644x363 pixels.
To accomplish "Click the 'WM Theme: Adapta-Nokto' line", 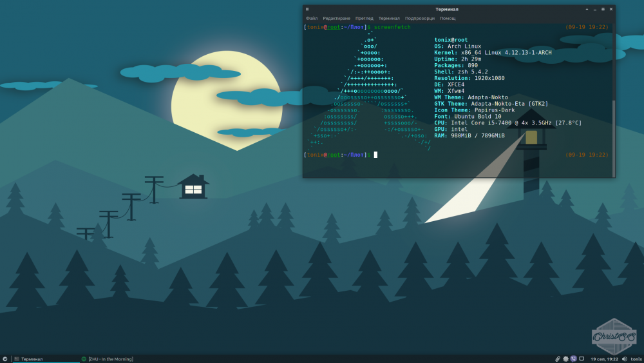I will coord(471,97).
